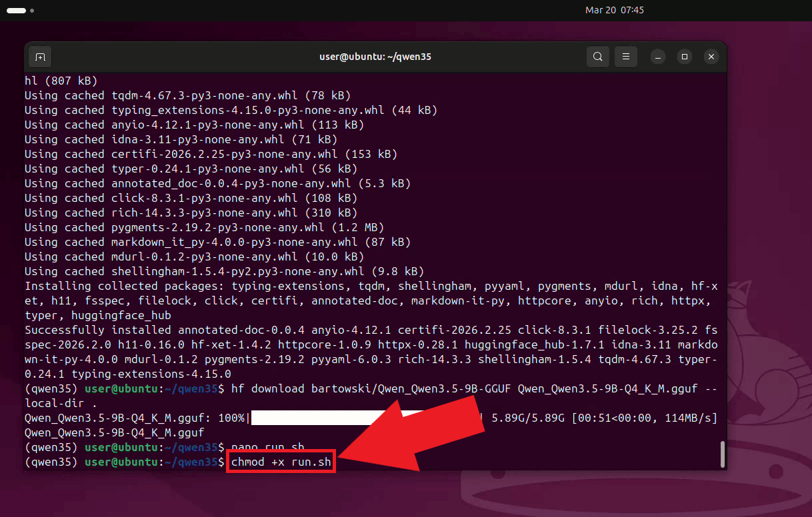Click the workspace indicator dash top-left
This screenshot has height=517, width=812.
click(x=15, y=10)
